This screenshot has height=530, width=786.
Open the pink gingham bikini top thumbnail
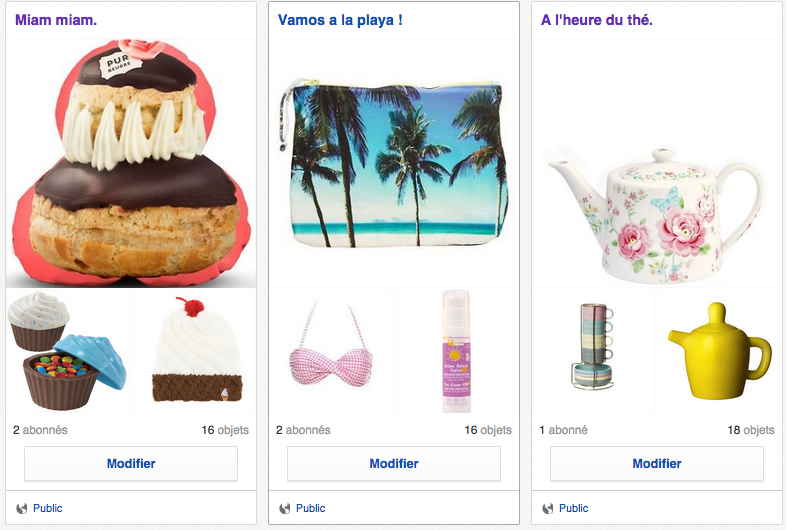tap(331, 350)
